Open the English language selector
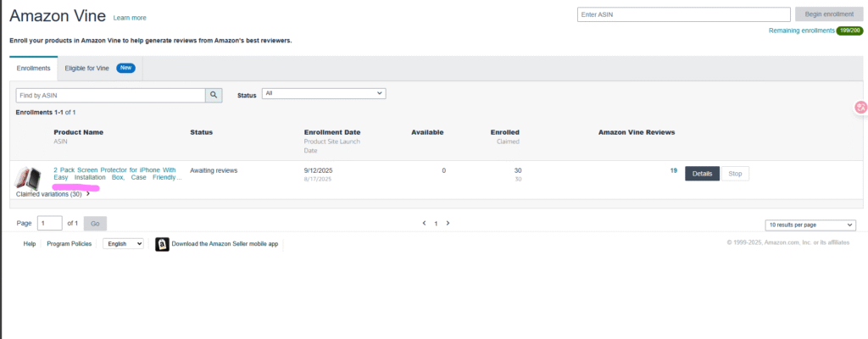 pyautogui.click(x=123, y=244)
